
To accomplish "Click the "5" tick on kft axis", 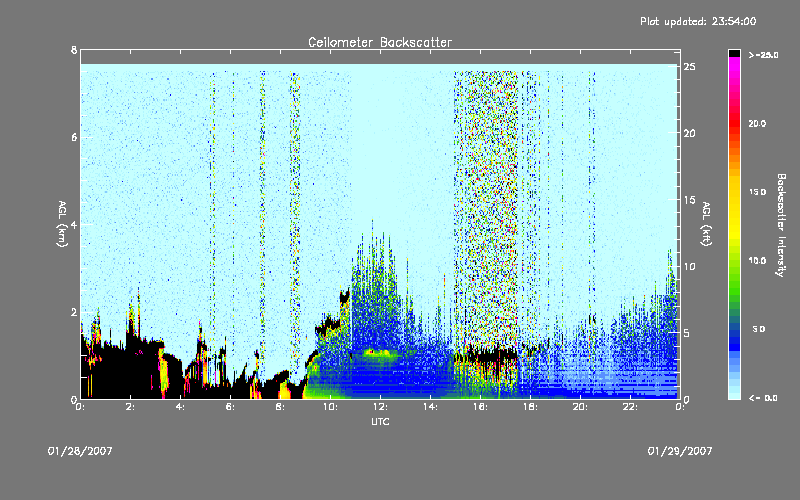I will click(x=687, y=333).
